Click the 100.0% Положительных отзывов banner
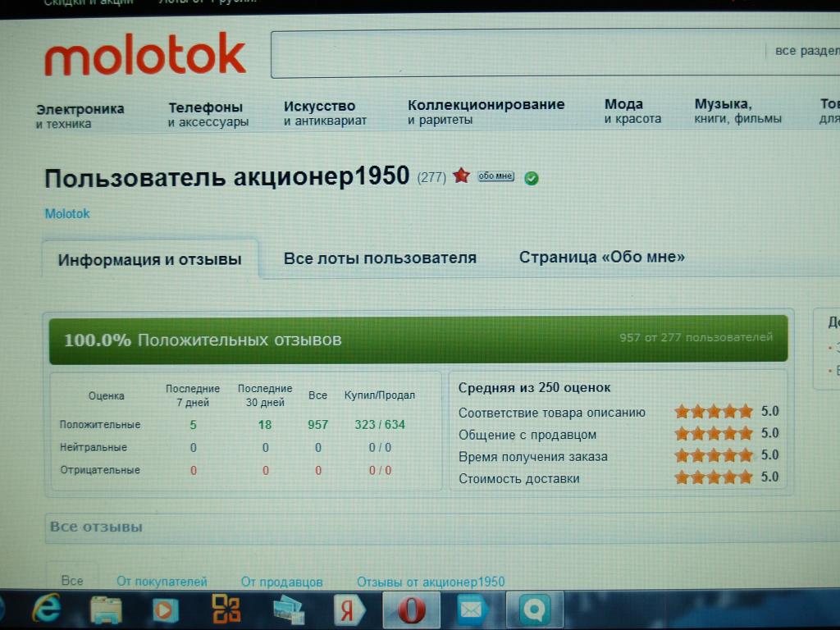The height and width of the screenshot is (630, 840). click(418, 340)
